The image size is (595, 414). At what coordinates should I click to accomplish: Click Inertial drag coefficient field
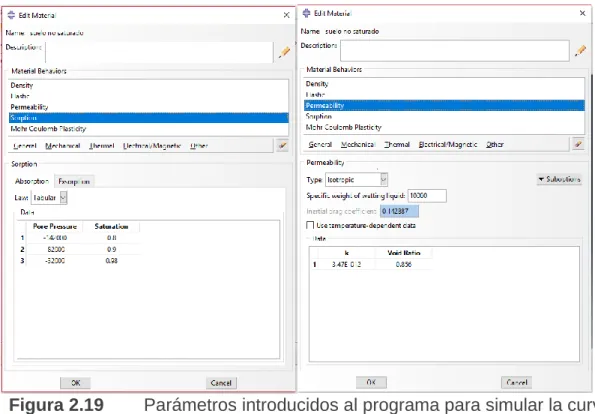click(399, 211)
